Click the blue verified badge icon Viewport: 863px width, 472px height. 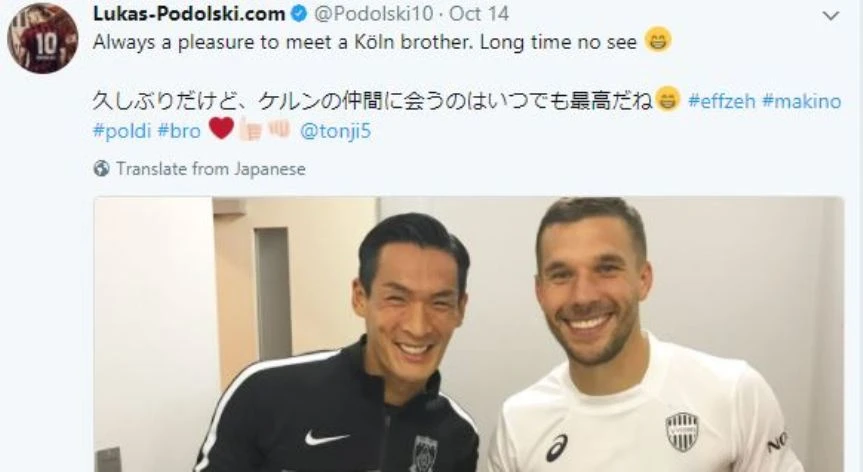click(x=299, y=14)
